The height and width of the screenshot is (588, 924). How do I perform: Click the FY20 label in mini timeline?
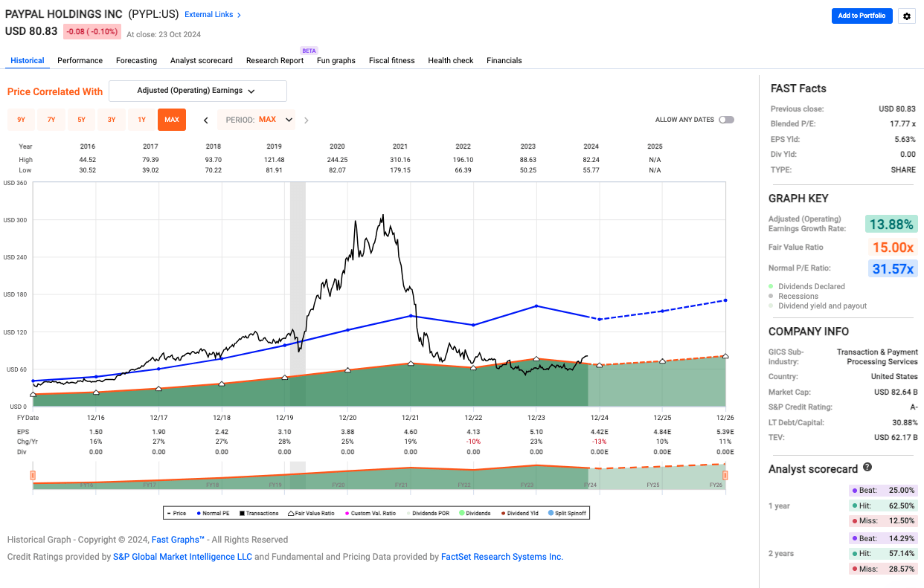coord(338,485)
